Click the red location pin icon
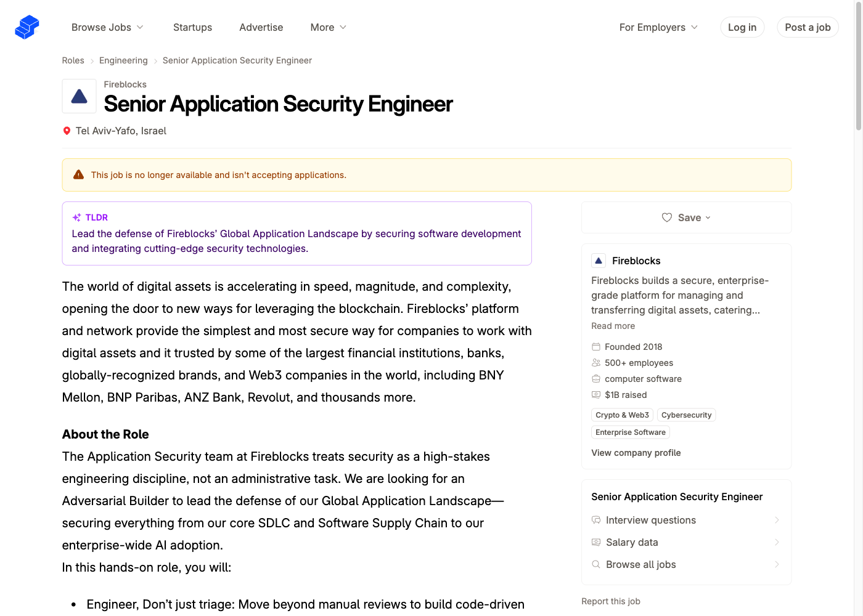The image size is (863, 616). [67, 131]
